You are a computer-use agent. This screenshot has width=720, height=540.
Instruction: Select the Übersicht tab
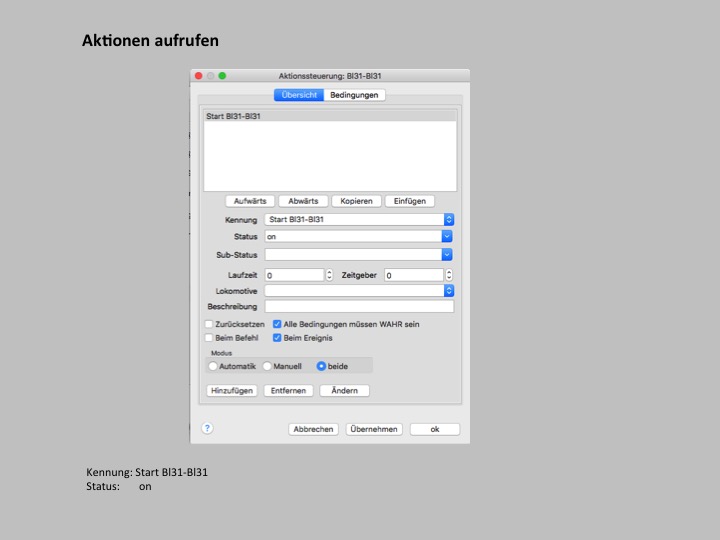[299, 95]
